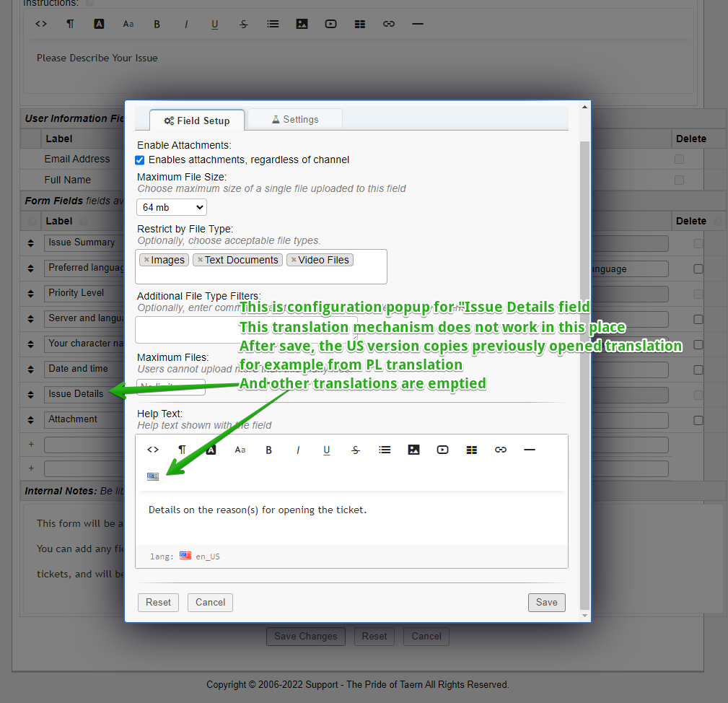Open the Maximum File Size dropdown showing 64 mb
Image resolution: width=728 pixels, height=703 pixels.
pos(171,207)
